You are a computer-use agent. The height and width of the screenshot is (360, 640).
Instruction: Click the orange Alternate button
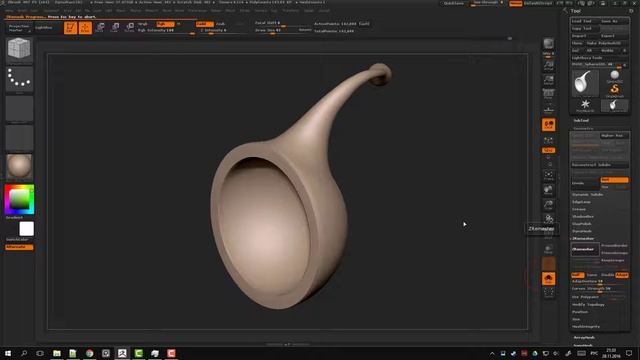[x=19, y=247]
